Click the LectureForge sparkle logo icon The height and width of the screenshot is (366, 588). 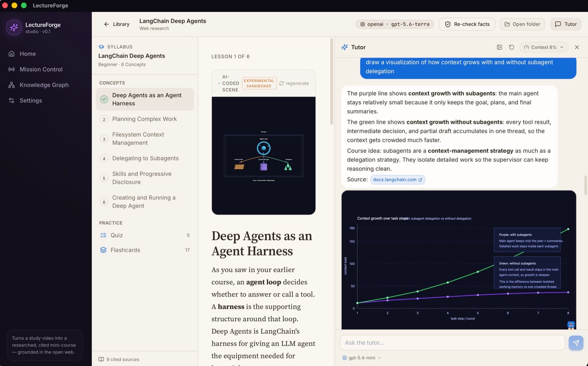14,27
